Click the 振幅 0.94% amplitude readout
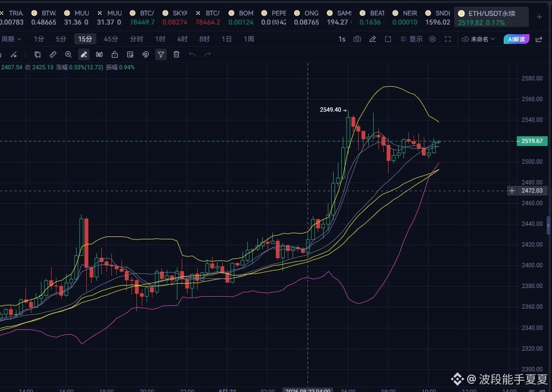Image resolution: width=552 pixels, height=392 pixels. pyautogui.click(x=121, y=67)
